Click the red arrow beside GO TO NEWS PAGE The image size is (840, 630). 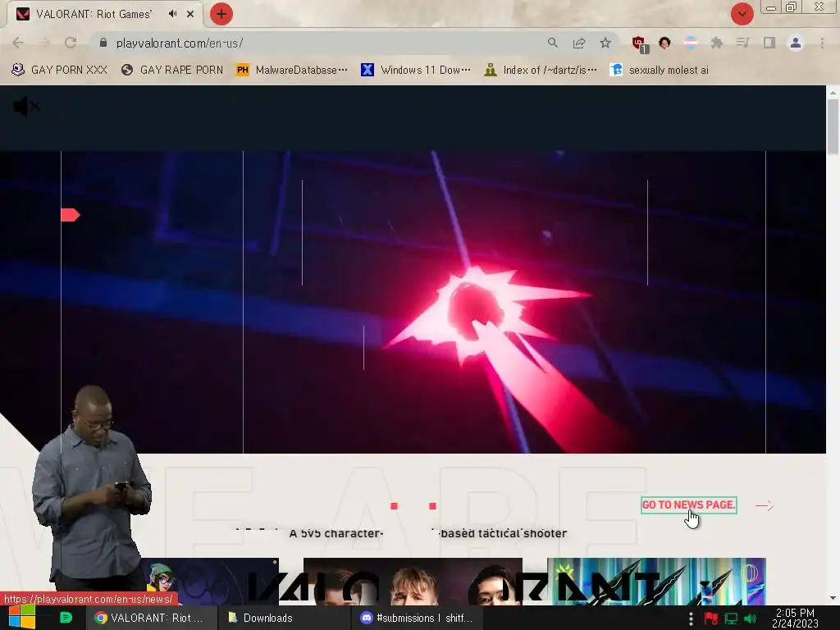click(765, 505)
